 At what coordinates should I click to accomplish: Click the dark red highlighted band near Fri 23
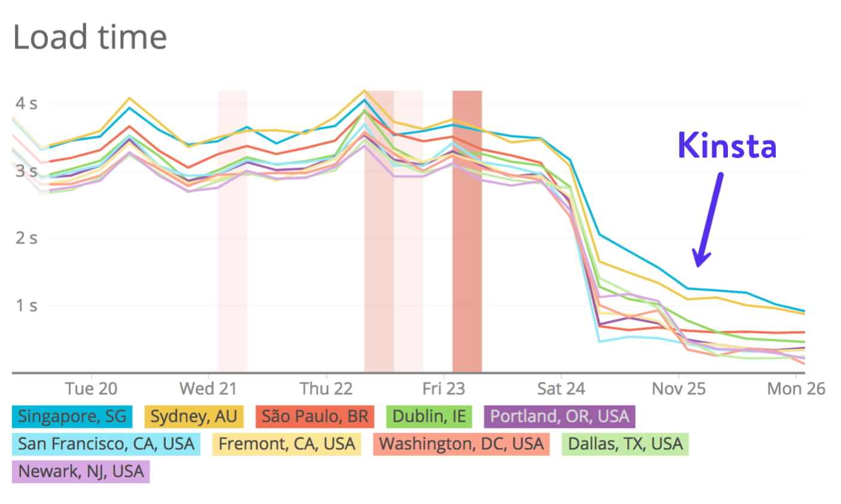click(467, 230)
